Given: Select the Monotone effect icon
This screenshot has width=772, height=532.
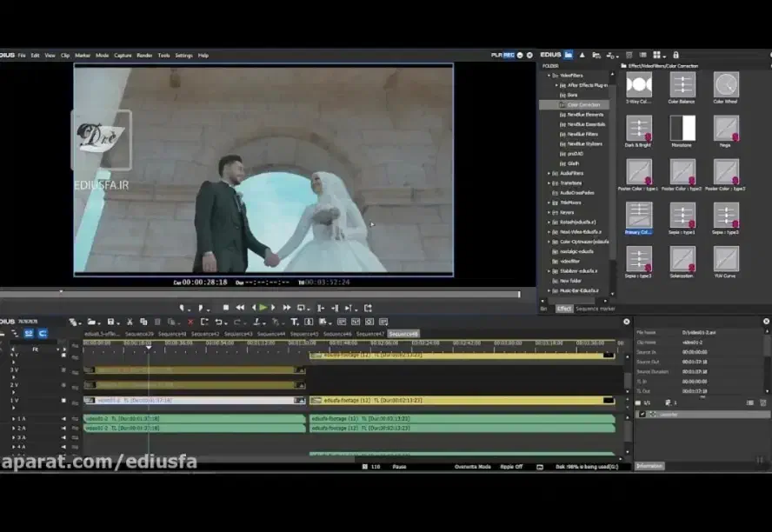Looking at the screenshot, I should 682,129.
